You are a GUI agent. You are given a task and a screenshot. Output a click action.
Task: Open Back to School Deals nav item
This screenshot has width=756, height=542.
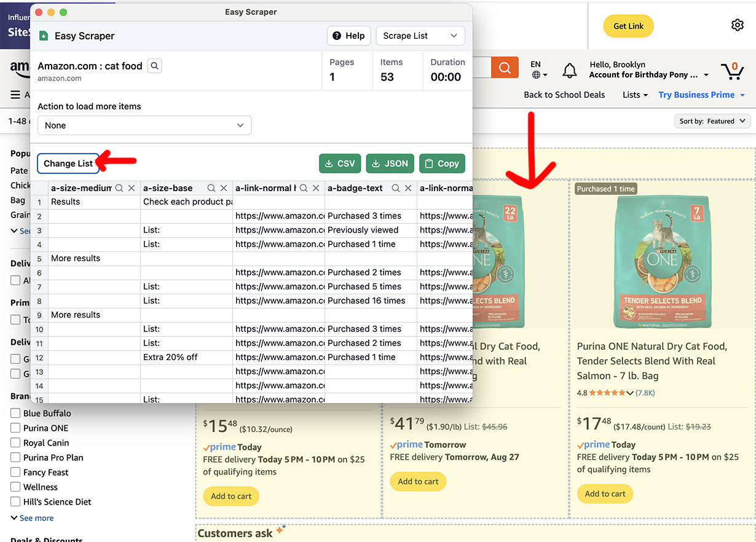pos(564,95)
